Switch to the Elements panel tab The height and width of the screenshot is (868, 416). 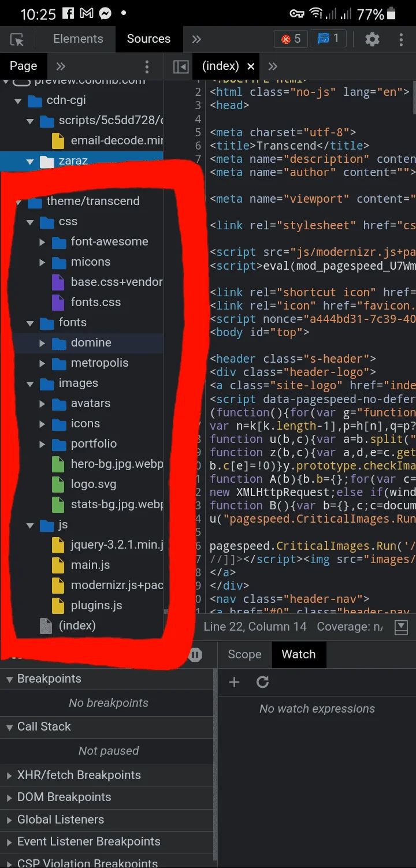coord(78,39)
